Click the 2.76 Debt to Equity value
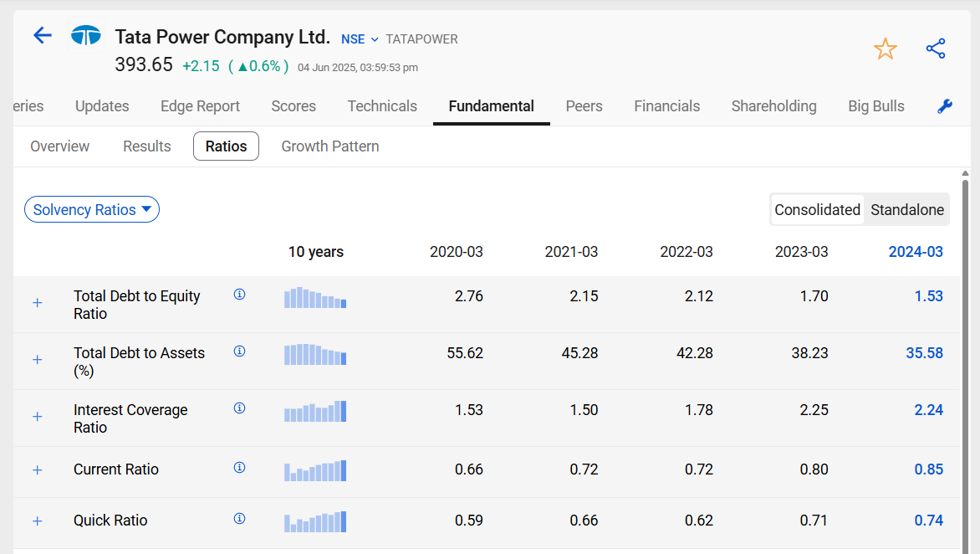 pos(469,296)
